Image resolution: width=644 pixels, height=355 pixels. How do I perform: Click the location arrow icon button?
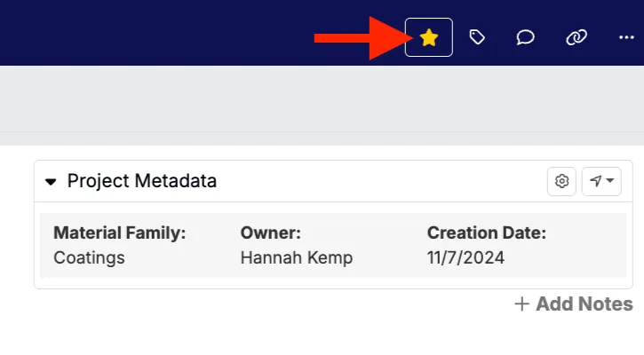(595, 181)
